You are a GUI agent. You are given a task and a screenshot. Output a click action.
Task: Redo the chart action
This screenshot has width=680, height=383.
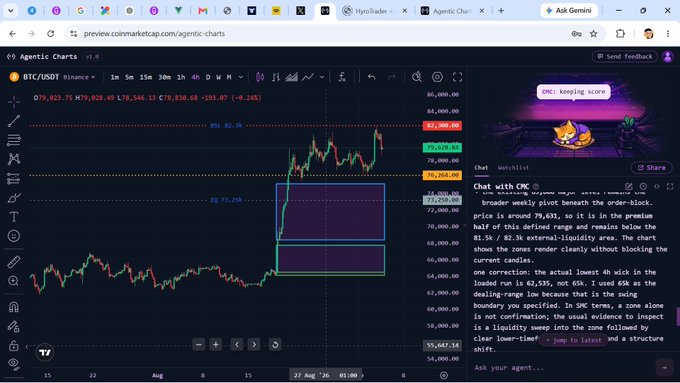click(392, 77)
